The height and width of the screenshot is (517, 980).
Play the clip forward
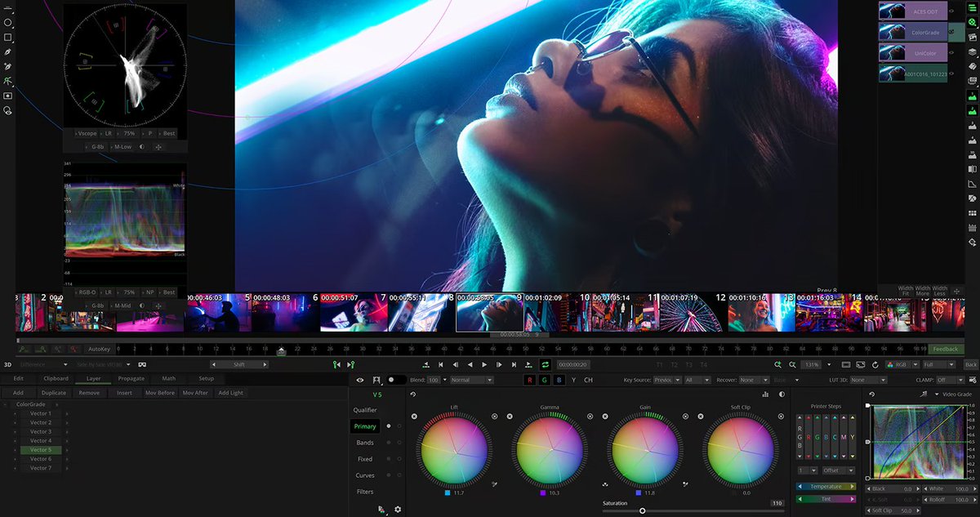(484, 364)
